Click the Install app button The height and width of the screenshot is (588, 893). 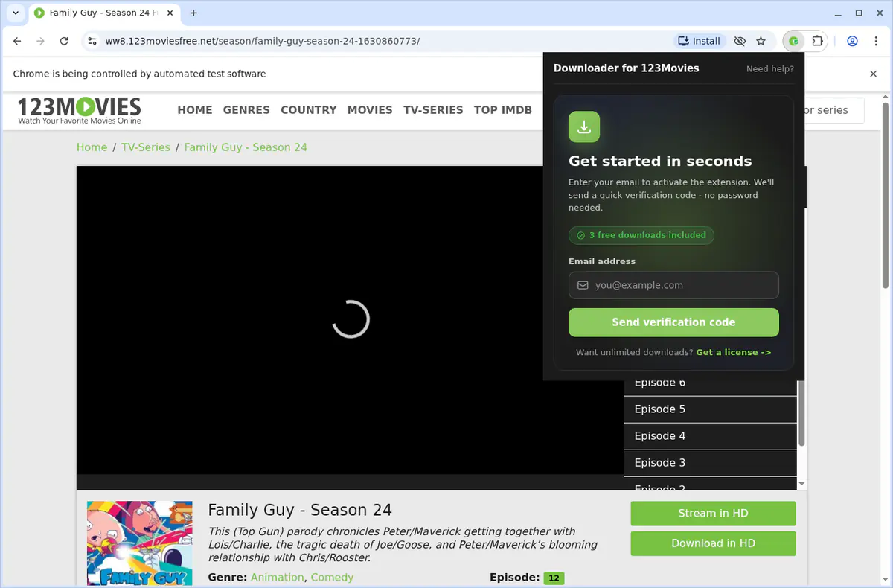point(699,41)
